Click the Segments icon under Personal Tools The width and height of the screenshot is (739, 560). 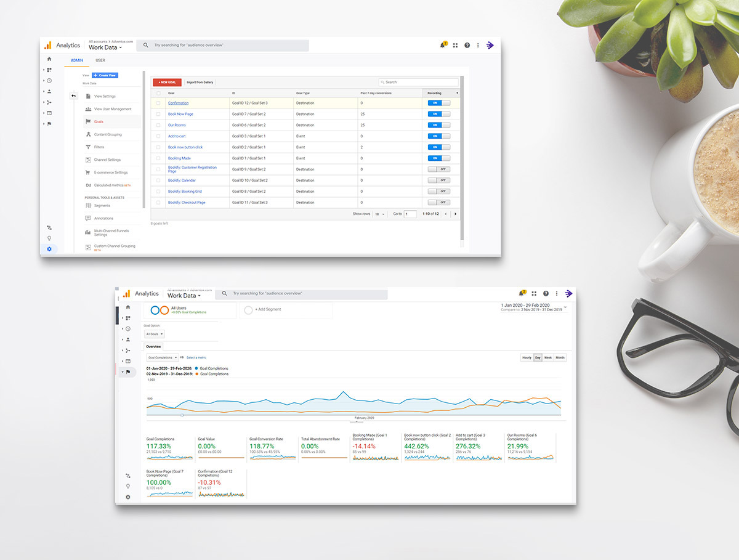pos(89,206)
